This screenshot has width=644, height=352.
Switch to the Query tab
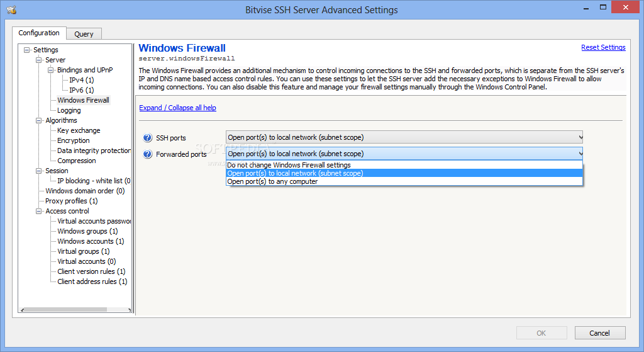pyautogui.click(x=84, y=34)
